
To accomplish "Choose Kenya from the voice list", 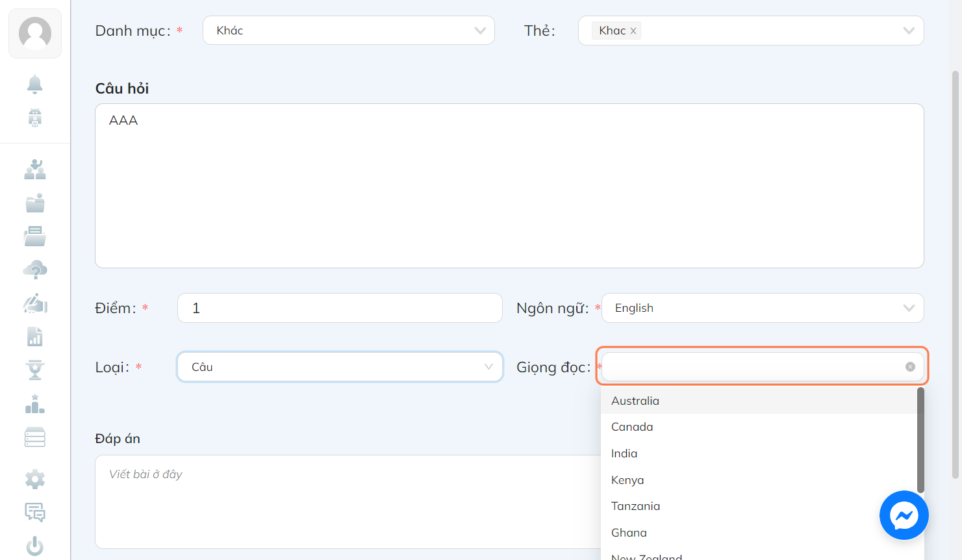I will (x=759, y=480).
